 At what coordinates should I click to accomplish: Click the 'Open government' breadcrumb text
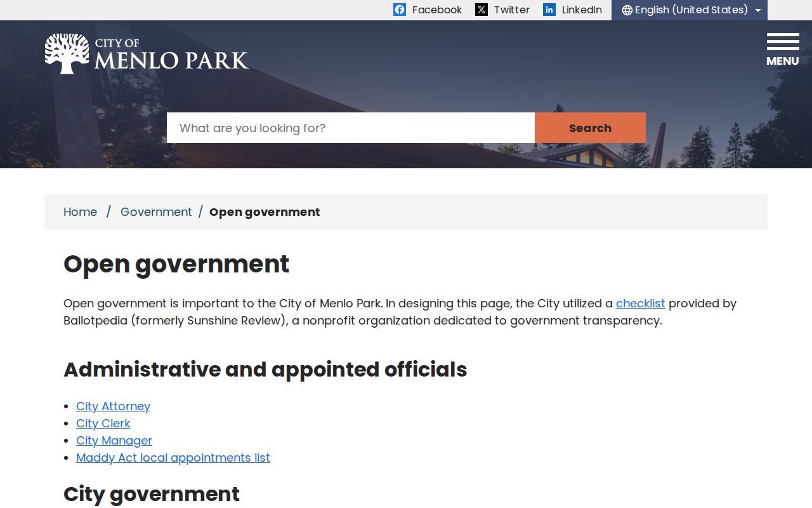(265, 212)
